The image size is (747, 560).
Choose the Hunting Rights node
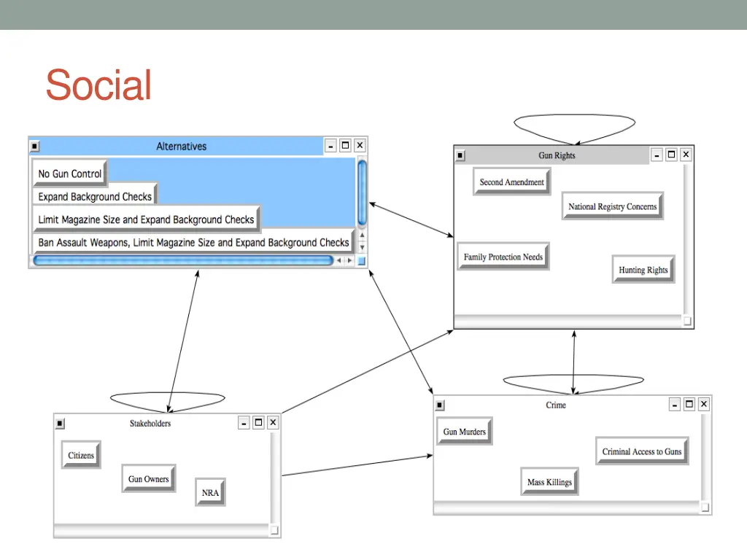coord(643,270)
